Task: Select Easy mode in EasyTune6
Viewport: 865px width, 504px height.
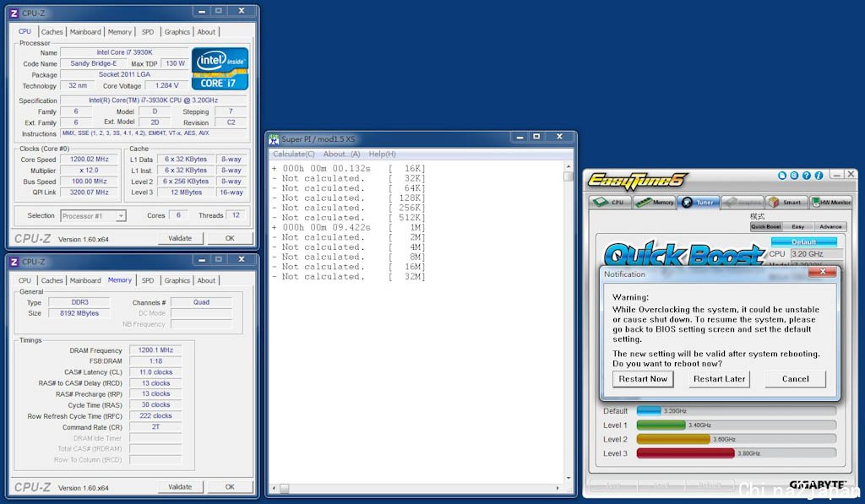Action: pos(797,226)
